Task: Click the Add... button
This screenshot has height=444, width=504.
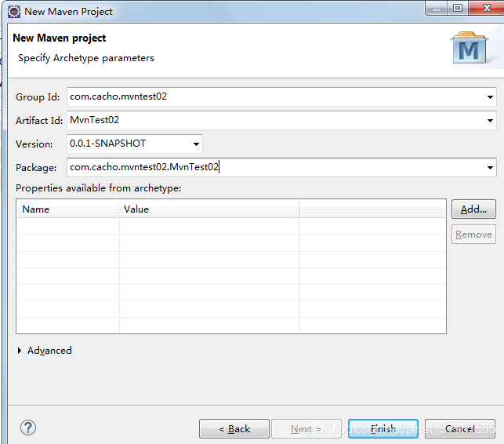Action: [473, 209]
